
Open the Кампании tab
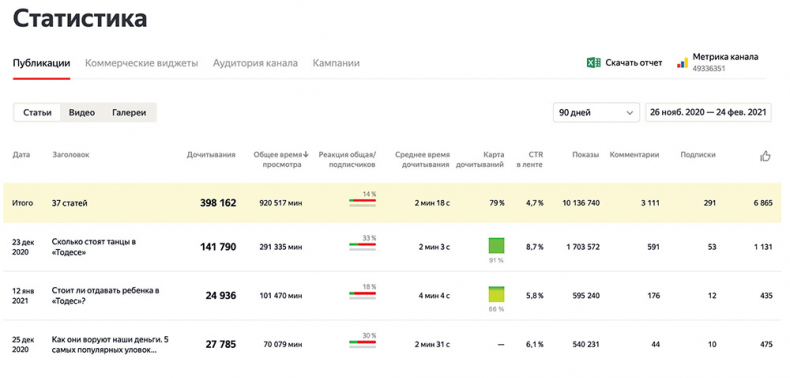pos(336,64)
